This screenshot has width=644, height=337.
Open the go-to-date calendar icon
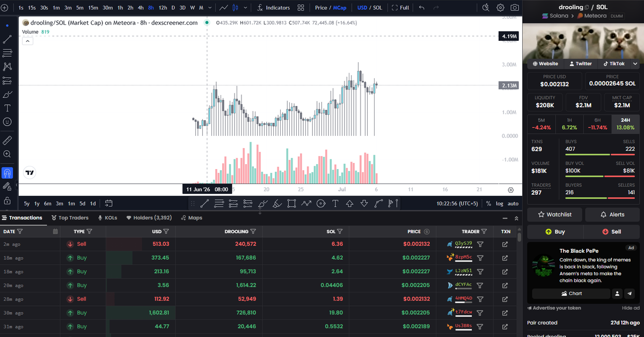click(x=109, y=203)
